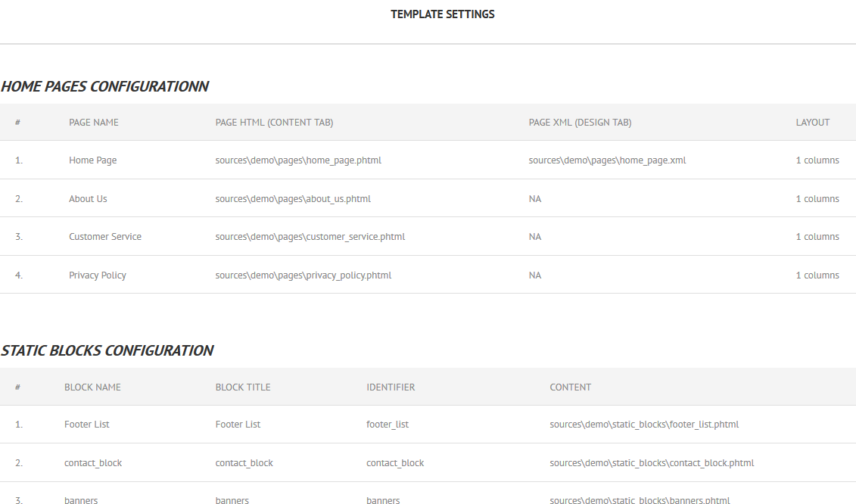The width and height of the screenshot is (856, 504).
Task: Click the CONTENT column header
Action: click(x=570, y=387)
